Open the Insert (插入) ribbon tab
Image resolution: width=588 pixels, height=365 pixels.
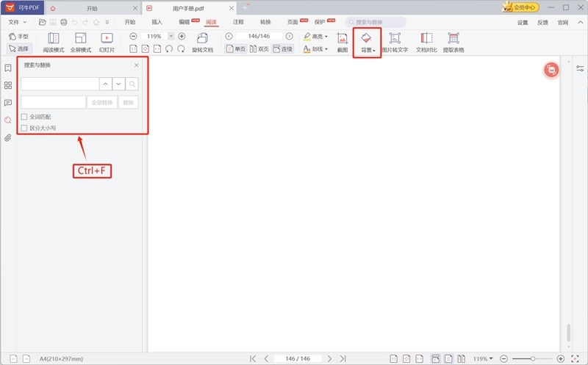[157, 22]
